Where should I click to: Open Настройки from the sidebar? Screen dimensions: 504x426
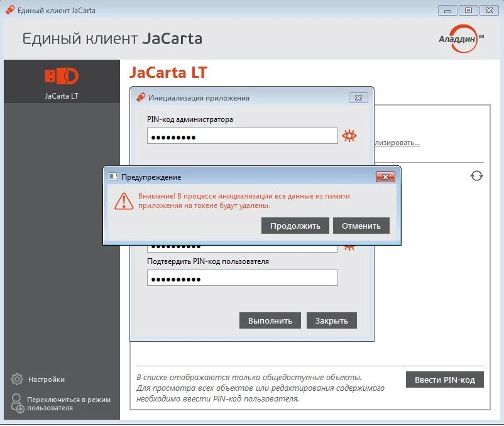click(x=38, y=380)
